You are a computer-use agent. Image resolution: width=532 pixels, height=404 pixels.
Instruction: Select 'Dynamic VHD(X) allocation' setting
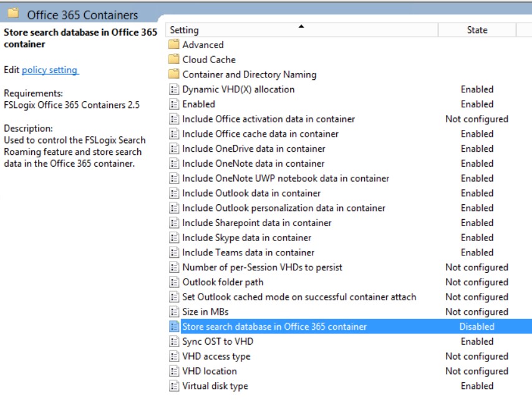point(238,89)
